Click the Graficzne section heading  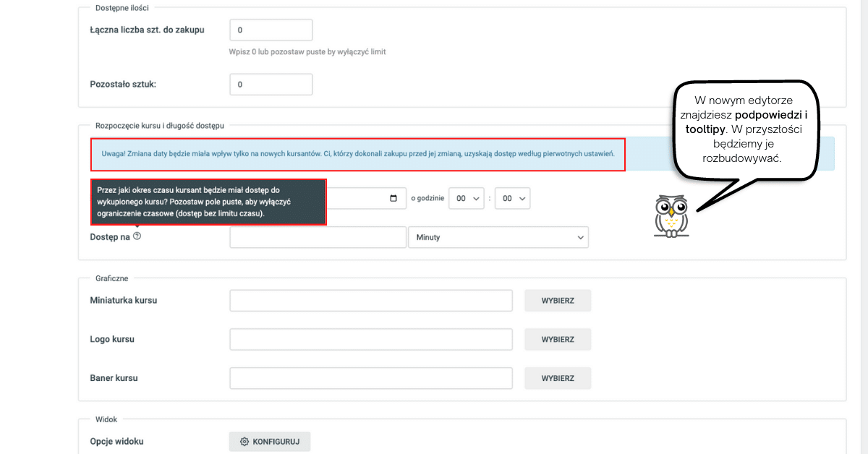pyautogui.click(x=112, y=278)
